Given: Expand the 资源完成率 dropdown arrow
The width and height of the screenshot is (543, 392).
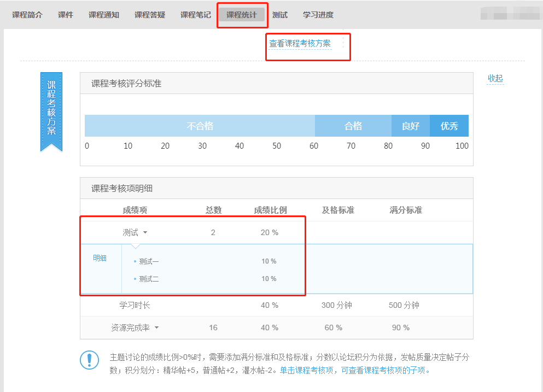Looking at the screenshot, I should [x=156, y=328].
